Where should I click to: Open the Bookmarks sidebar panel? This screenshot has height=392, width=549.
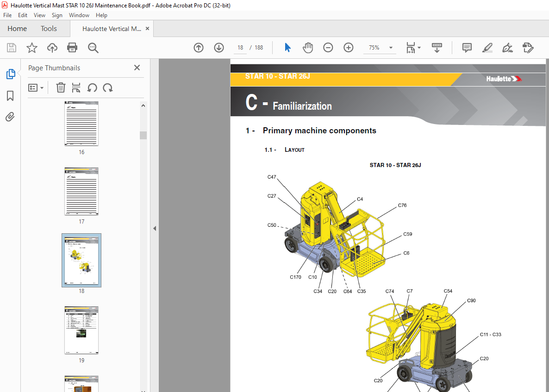pyautogui.click(x=10, y=95)
